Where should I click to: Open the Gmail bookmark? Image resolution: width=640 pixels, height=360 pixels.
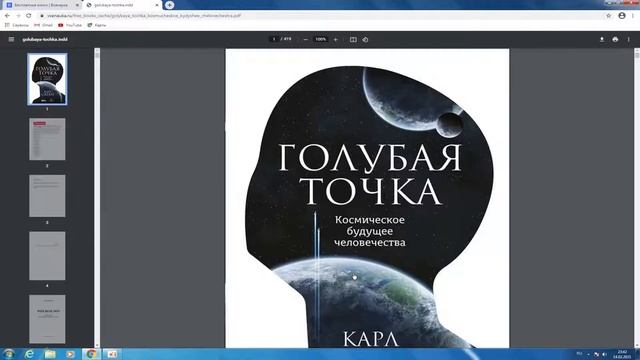pos(43,25)
